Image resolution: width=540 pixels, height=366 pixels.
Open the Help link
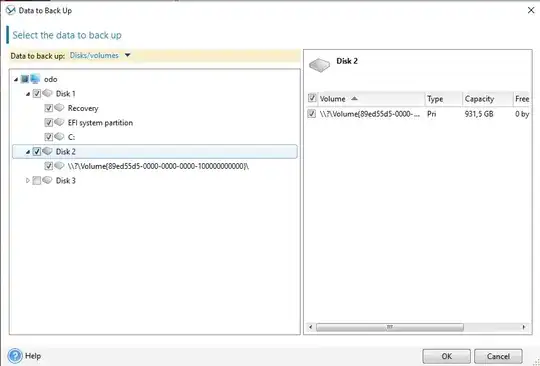[33, 356]
